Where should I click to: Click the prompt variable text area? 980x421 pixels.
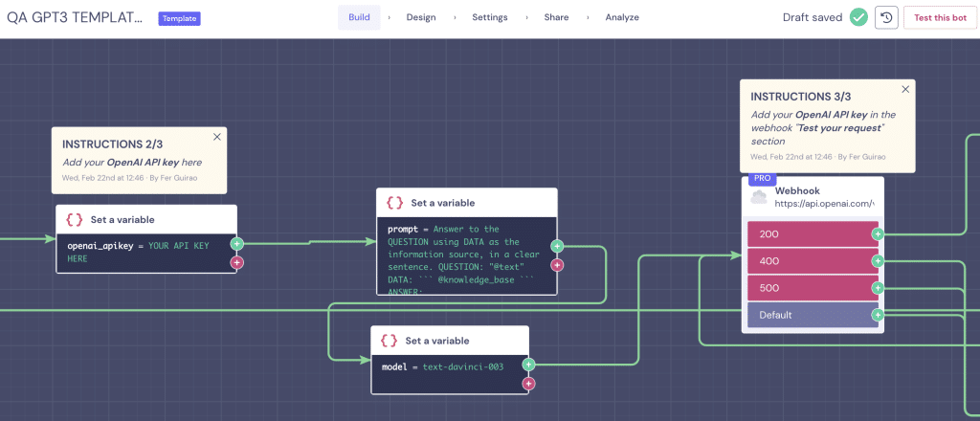pos(466,255)
